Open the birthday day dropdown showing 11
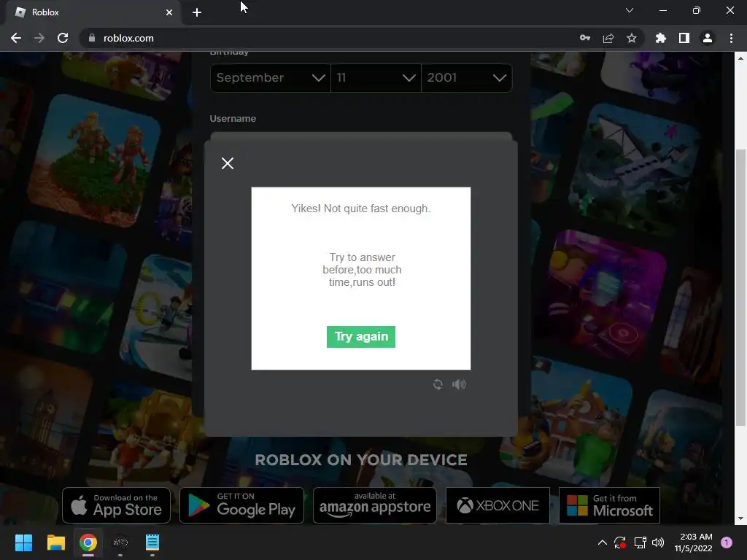Image resolution: width=747 pixels, height=560 pixels. (376, 77)
